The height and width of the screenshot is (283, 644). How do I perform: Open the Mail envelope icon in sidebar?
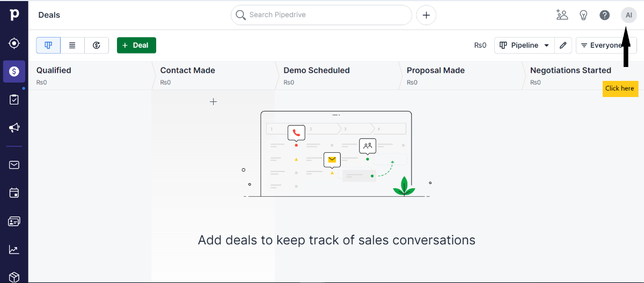[x=14, y=165]
